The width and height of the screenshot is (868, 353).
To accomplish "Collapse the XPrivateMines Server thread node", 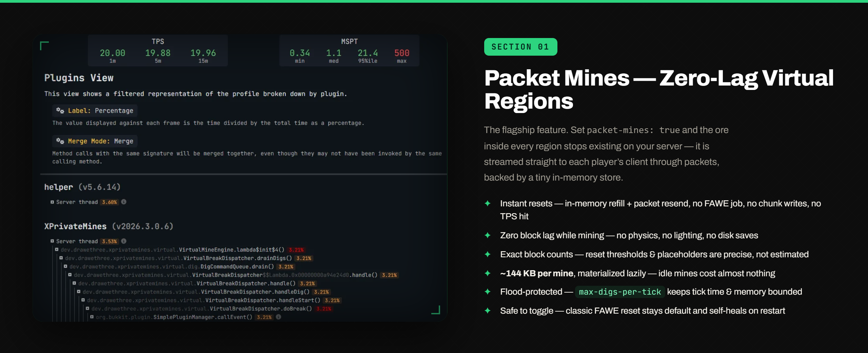I will pos(52,241).
